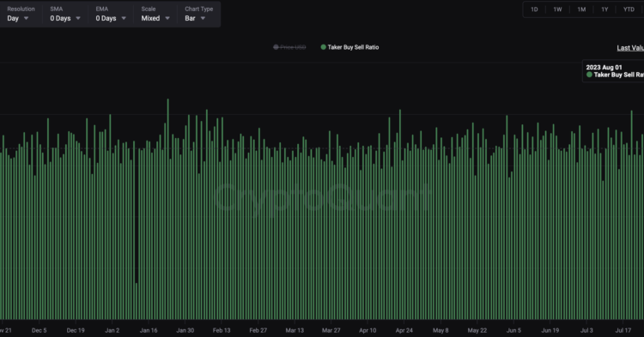Click the Mar 13 axis label
The height and width of the screenshot is (337, 644).
[295, 330]
